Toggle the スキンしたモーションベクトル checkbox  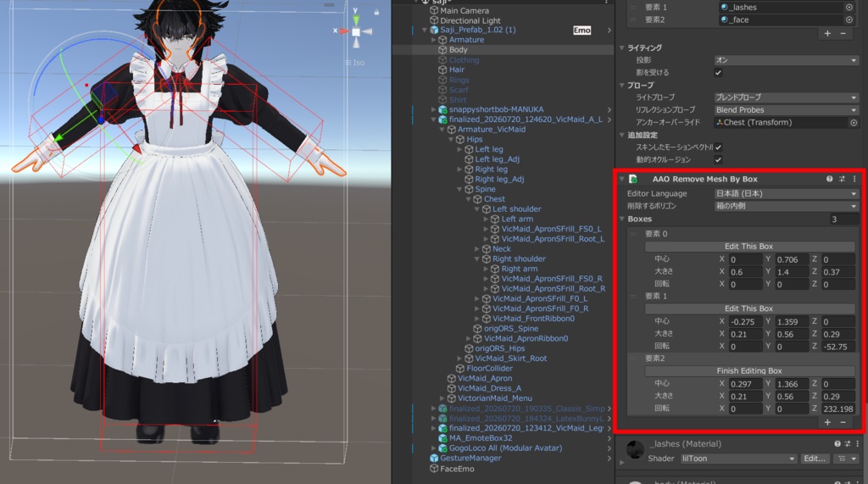718,147
